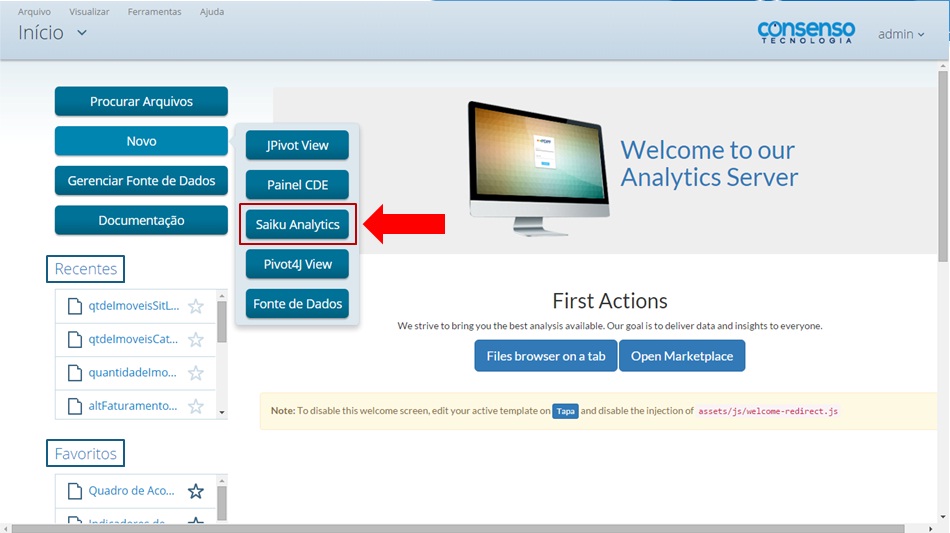Click file icon beside quantidadeImo...

[75, 373]
